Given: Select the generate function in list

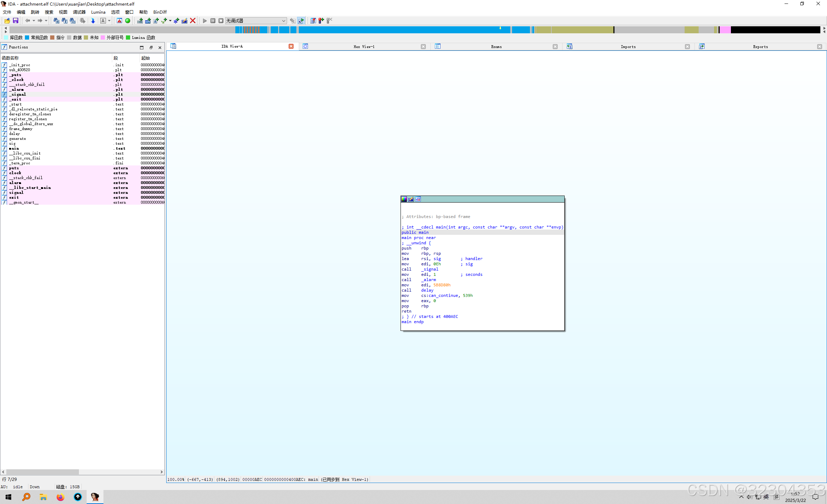Looking at the screenshot, I should click(x=18, y=138).
